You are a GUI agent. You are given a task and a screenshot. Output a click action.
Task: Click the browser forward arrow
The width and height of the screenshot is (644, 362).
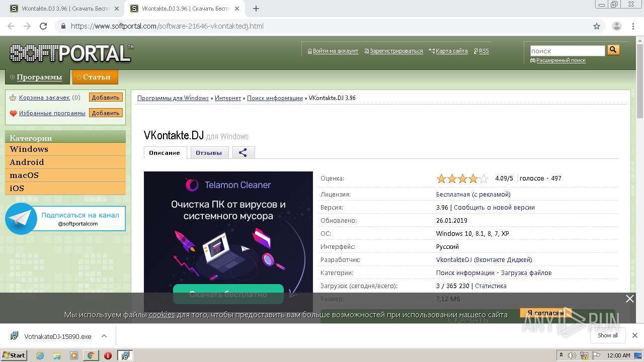point(27,26)
